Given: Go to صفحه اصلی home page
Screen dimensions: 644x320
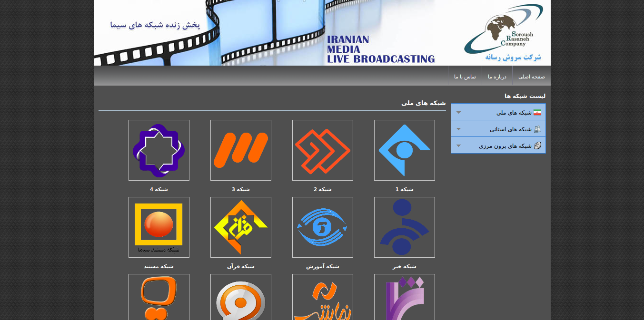Looking at the screenshot, I should (532, 77).
